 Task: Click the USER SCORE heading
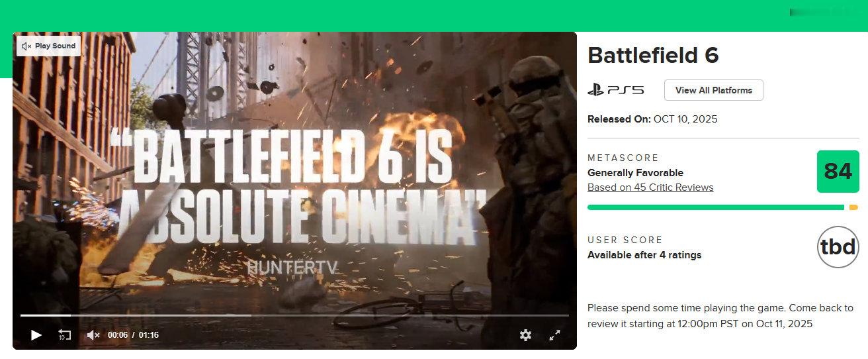(625, 240)
